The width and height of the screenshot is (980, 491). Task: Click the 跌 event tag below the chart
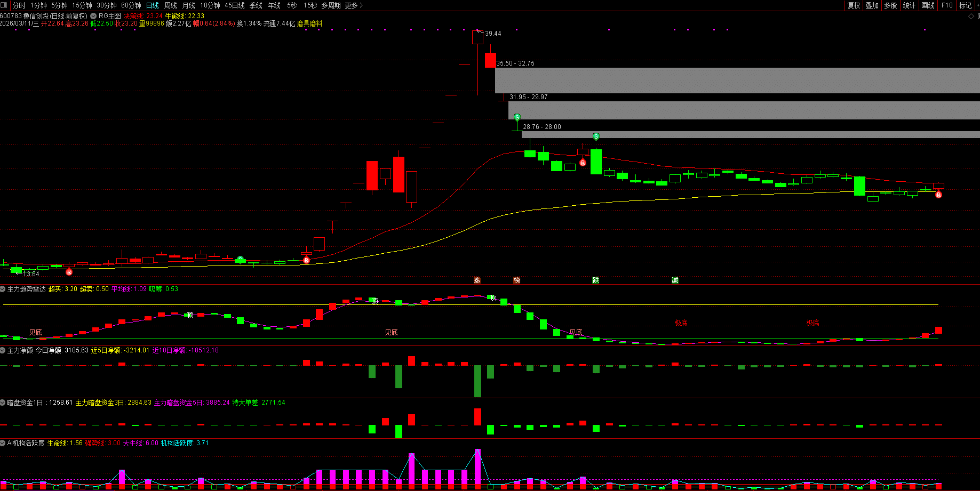tap(595, 280)
